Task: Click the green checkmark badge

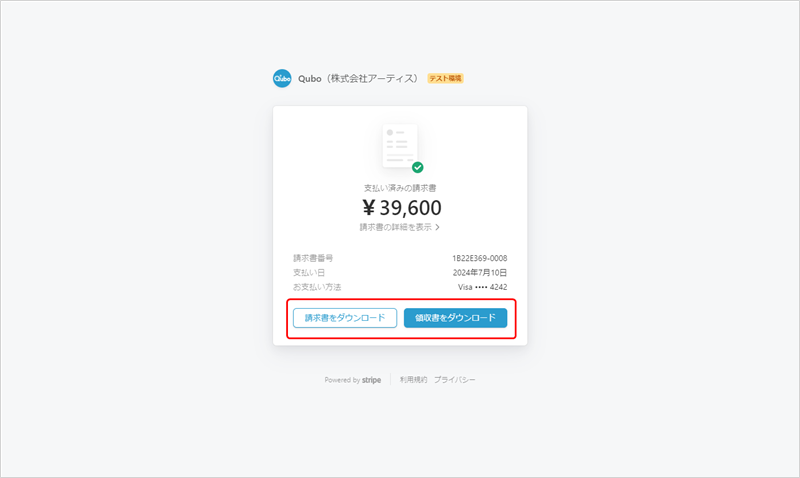Action: [417, 167]
